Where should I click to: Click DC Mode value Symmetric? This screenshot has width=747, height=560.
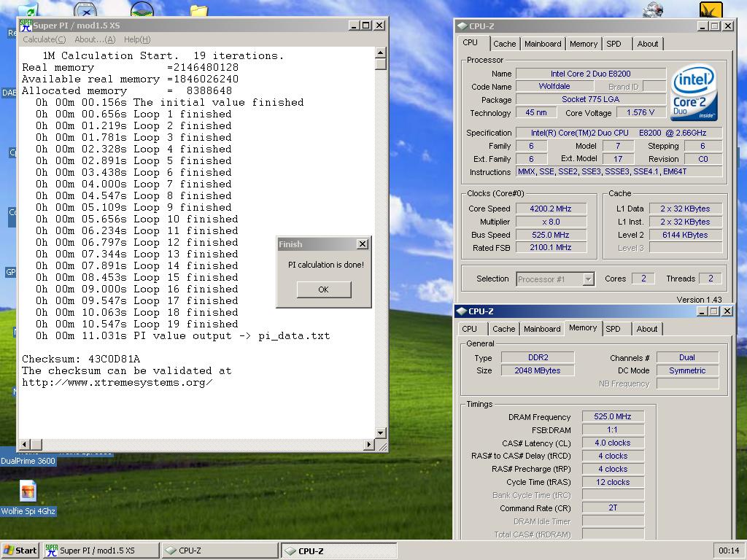click(687, 370)
